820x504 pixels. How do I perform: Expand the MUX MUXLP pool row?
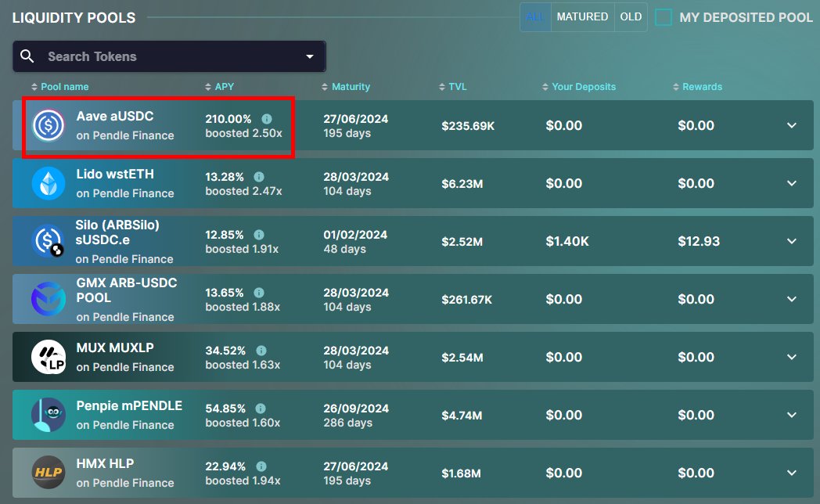coord(792,357)
